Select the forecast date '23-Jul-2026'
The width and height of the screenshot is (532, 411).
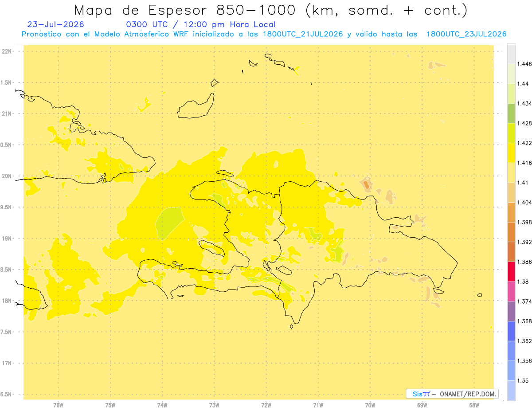click(55, 24)
